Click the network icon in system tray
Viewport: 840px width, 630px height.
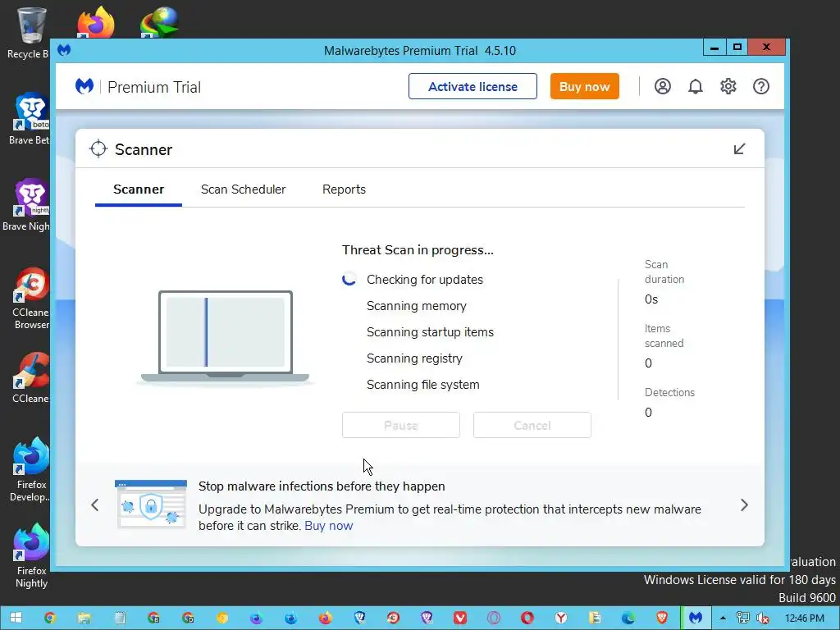pyautogui.click(x=742, y=618)
